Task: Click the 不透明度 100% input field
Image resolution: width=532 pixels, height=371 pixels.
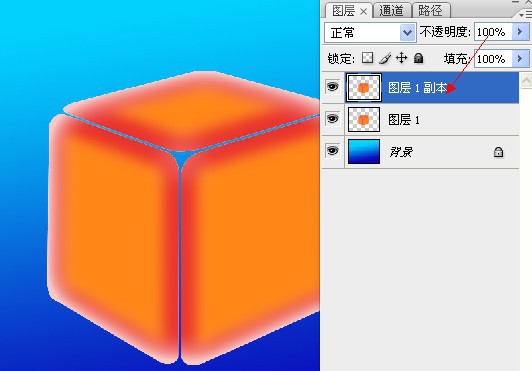Action: click(x=493, y=32)
